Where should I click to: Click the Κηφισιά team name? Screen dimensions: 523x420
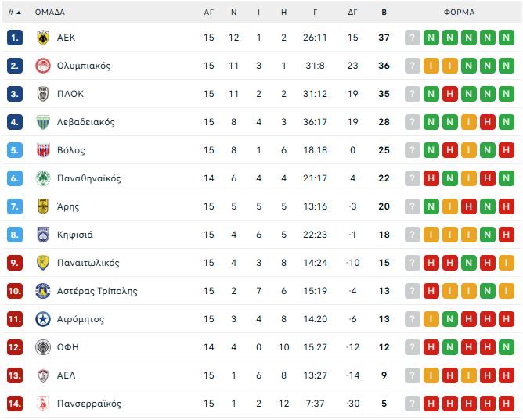click(x=75, y=235)
